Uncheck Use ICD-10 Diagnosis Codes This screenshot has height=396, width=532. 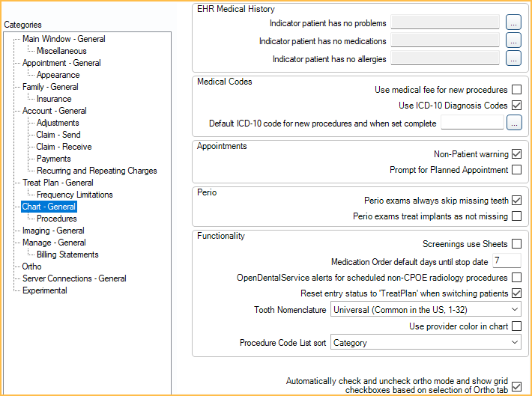(516, 105)
